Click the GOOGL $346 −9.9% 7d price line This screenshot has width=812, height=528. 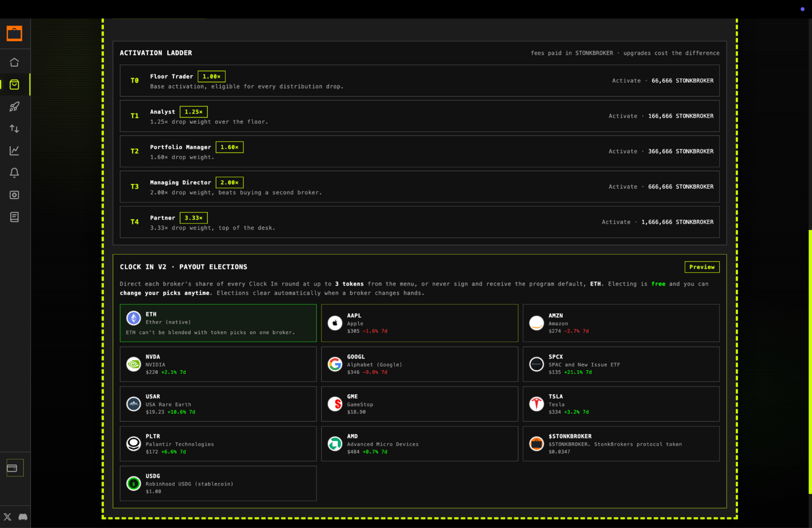(367, 372)
